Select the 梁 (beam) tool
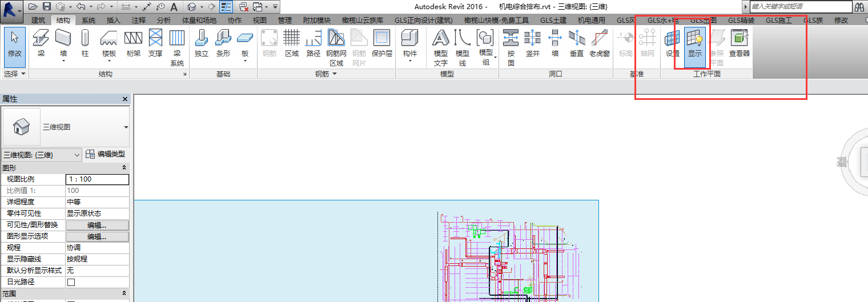Screen dimensions: 868x302 click(x=41, y=44)
